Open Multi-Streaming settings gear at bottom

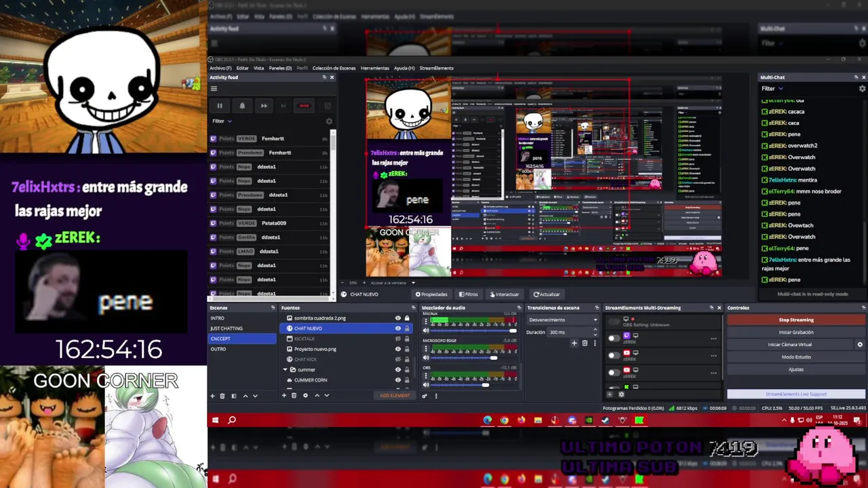pos(620,394)
